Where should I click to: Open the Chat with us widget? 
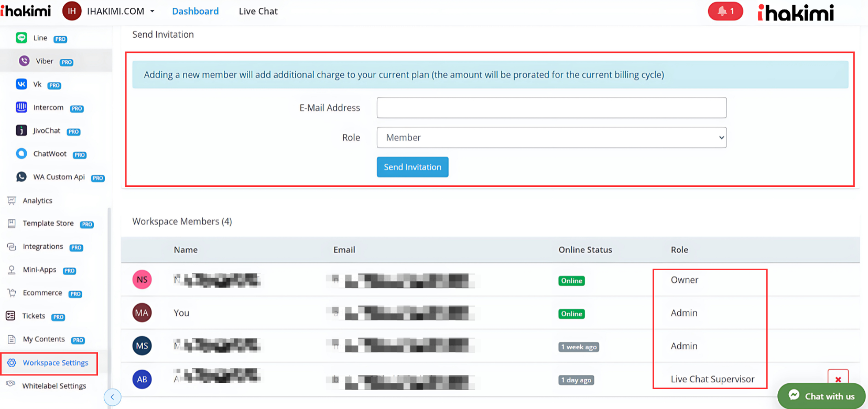(x=821, y=396)
